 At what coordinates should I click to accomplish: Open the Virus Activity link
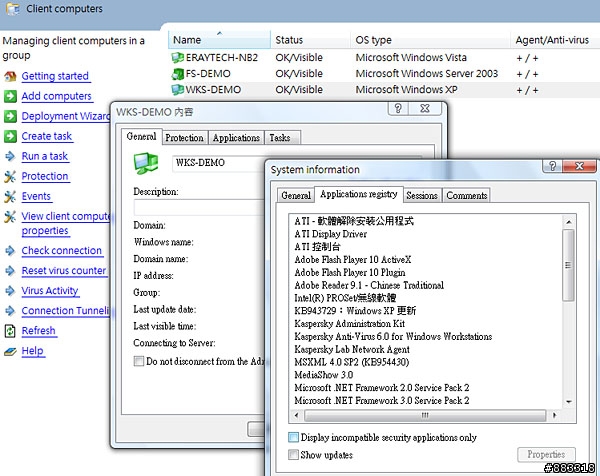(x=50, y=291)
